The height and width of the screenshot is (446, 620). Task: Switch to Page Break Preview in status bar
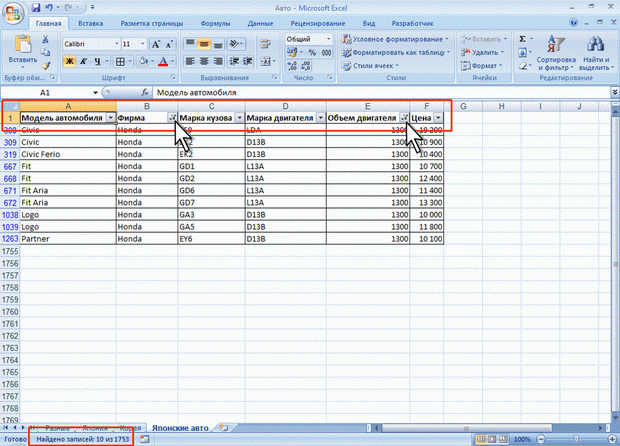click(x=504, y=439)
